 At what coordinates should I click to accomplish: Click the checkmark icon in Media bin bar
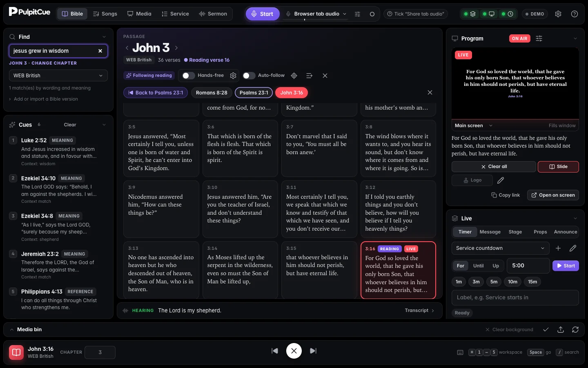click(x=546, y=330)
